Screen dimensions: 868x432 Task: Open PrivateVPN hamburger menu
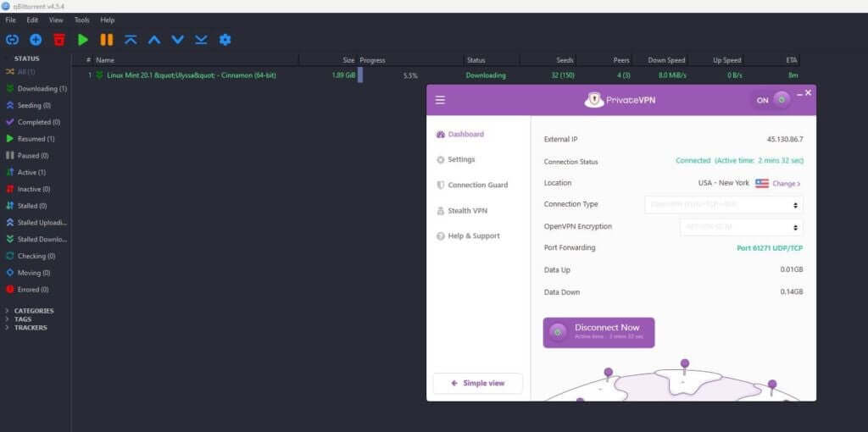coord(440,100)
